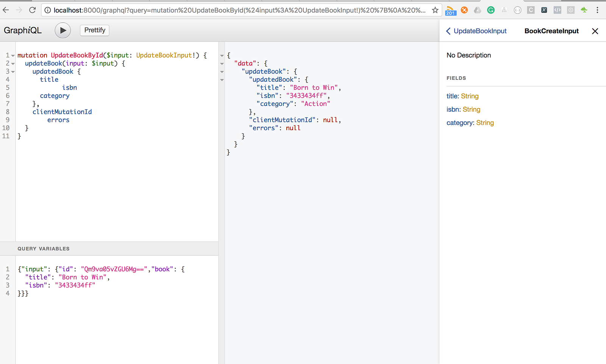Close the documentation explorer panel

(595, 31)
